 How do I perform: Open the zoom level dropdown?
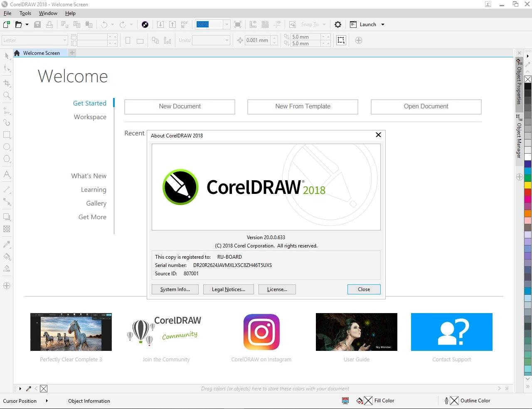click(227, 24)
